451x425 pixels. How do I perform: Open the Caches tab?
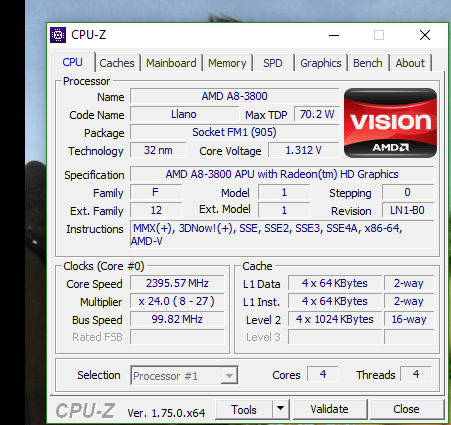click(x=117, y=63)
